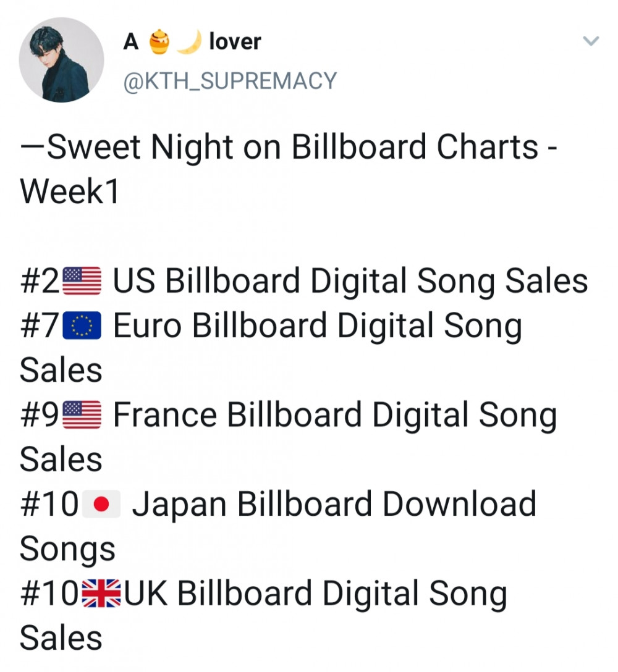The height and width of the screenshot is (672, 618).
Task: Click the #7 rank before EU flag
Action: pyautogui.click(x=39, y=325)
